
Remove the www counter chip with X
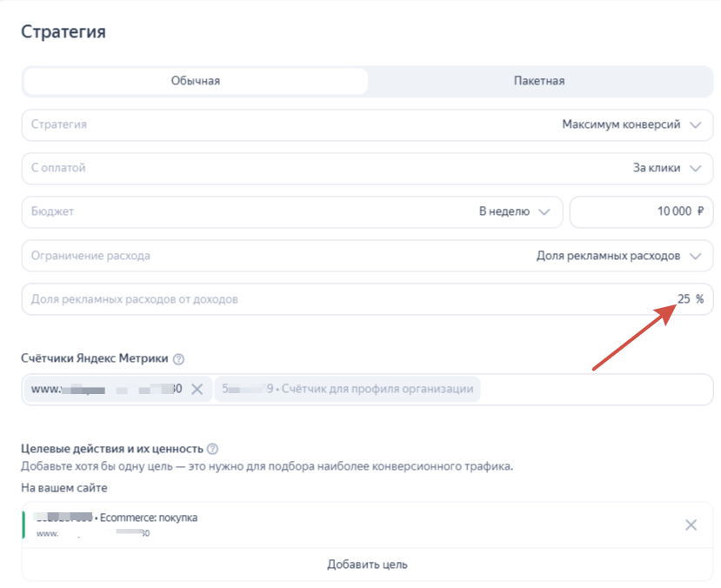coord(197,389)
